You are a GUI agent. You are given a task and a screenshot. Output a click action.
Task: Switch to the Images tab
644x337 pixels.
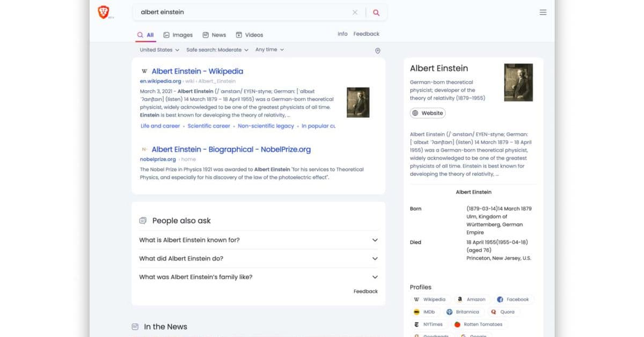178,35
